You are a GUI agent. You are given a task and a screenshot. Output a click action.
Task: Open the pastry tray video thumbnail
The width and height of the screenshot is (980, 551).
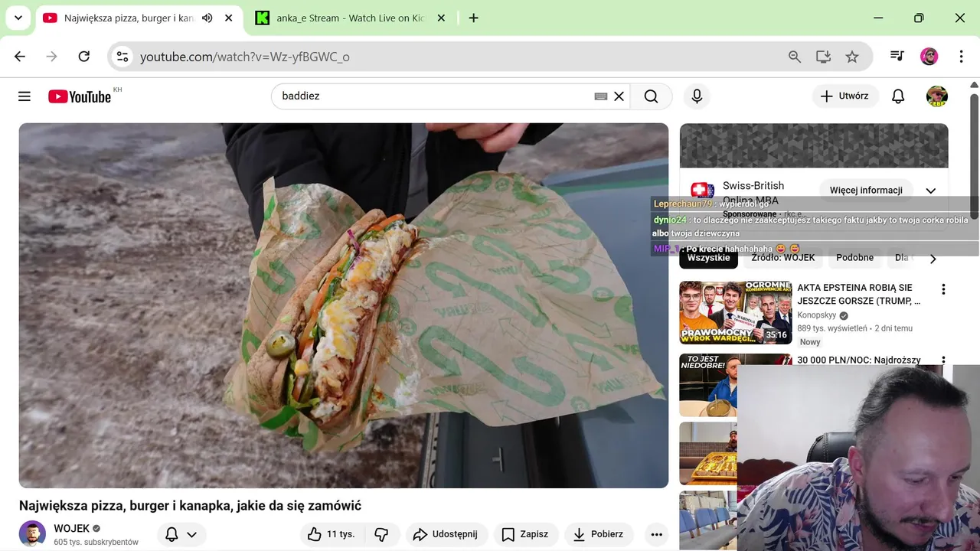tap(708, 453)
